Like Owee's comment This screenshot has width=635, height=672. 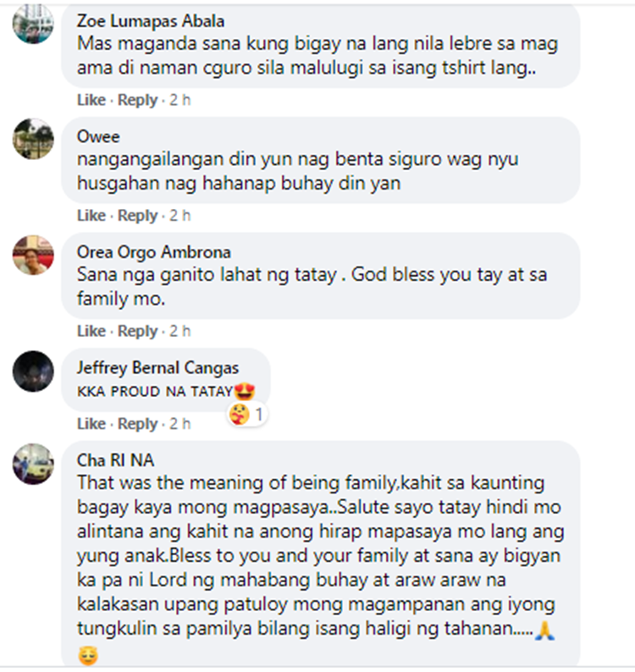coord(91,215)
